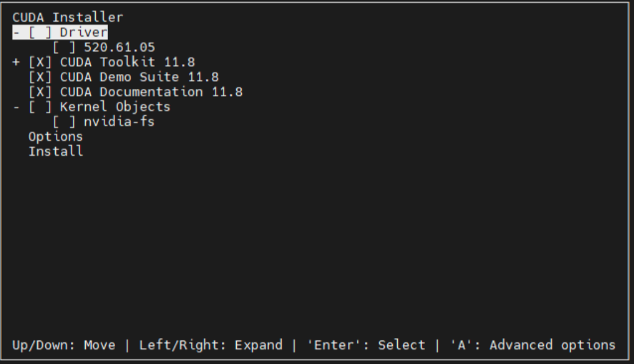
Task: Toggle the Kernel Objects checkbox
Action: 40,107
